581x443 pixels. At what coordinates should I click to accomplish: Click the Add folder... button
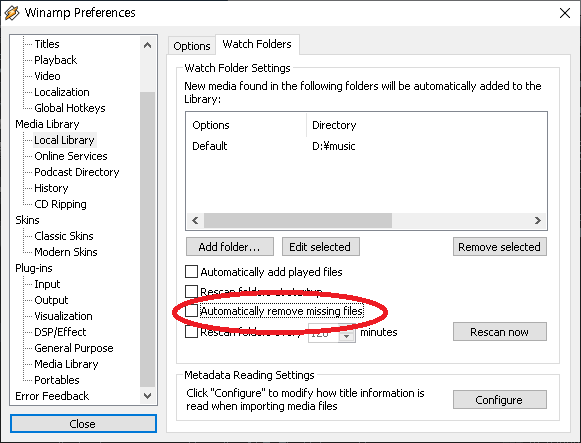tap(230, 247)
